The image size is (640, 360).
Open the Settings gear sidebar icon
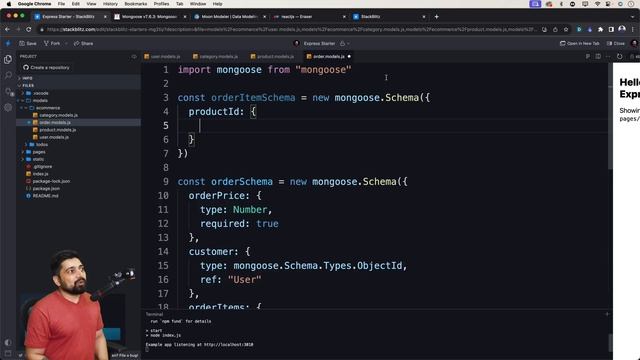8,107
